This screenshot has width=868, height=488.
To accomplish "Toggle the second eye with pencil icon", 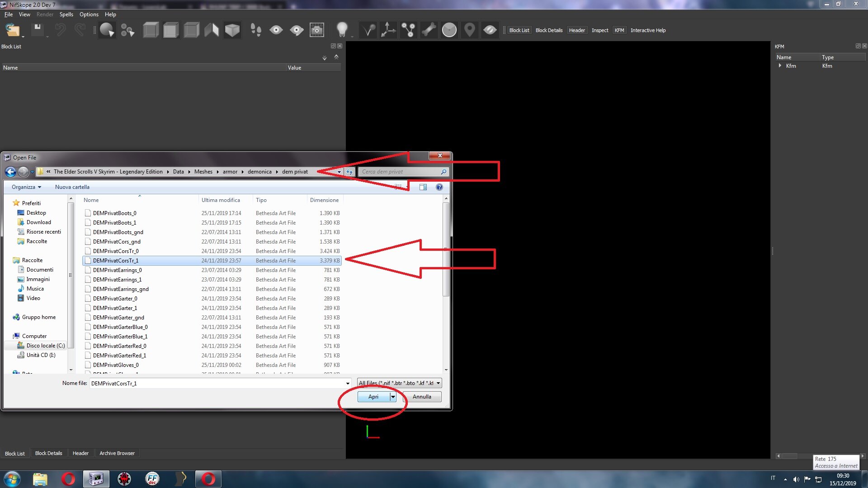I will (x=297, y=30).
